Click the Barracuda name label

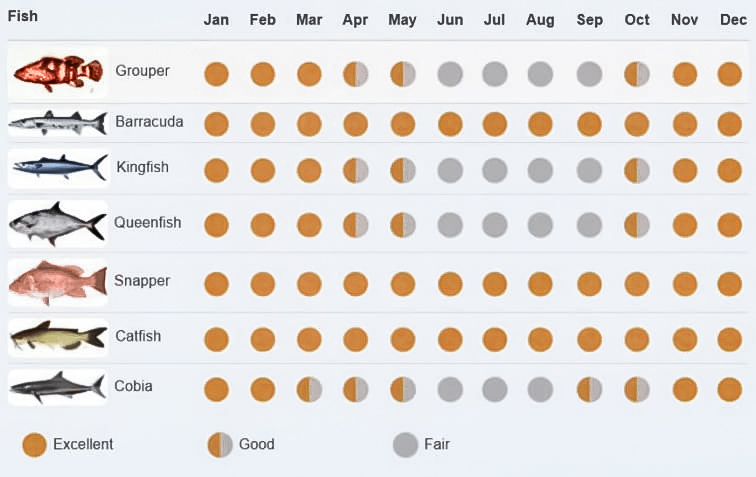(x=149, y=122)
